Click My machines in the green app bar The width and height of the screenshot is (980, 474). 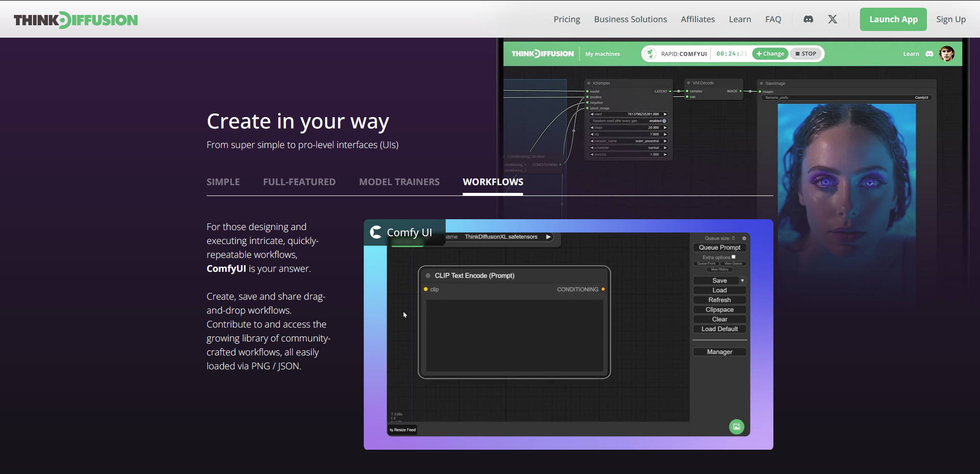click(602, 54)
